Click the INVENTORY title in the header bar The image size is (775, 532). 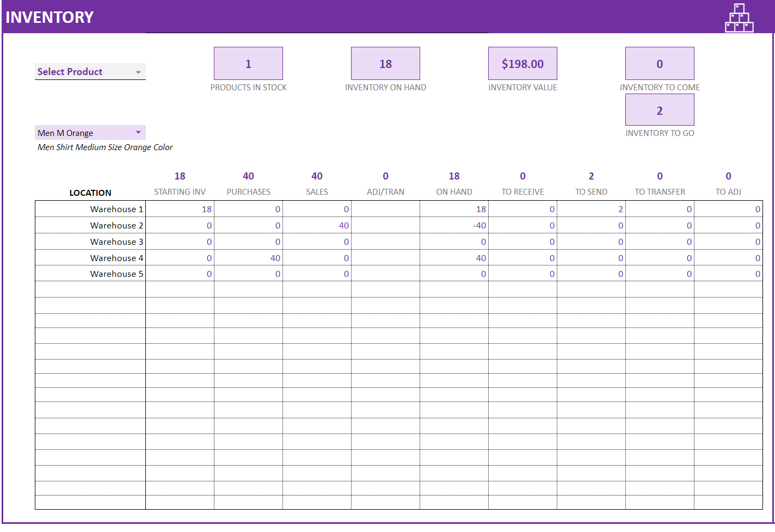[x=50, y=16]
